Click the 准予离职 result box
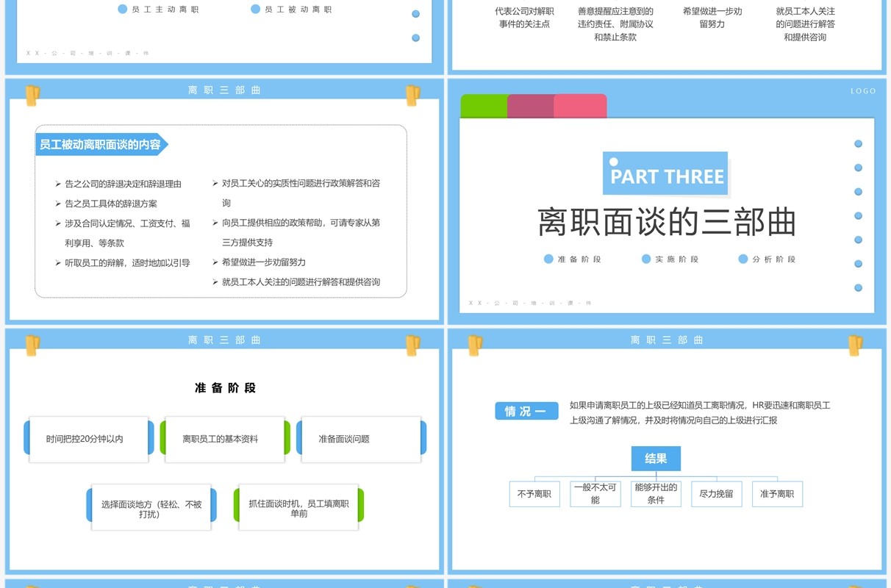The width and height of the screenshot is (891, 588). click(777, 494)
